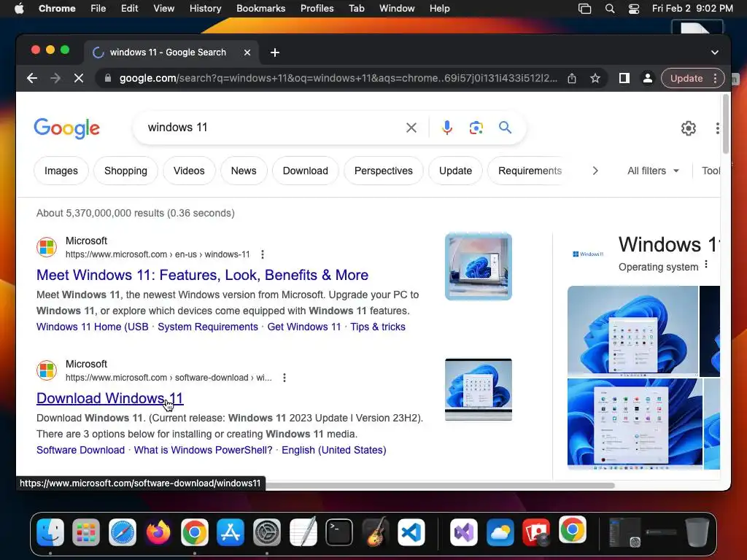
Task: Open the Profiles menu
Action: pyautogui.click(x=317, y=9)
